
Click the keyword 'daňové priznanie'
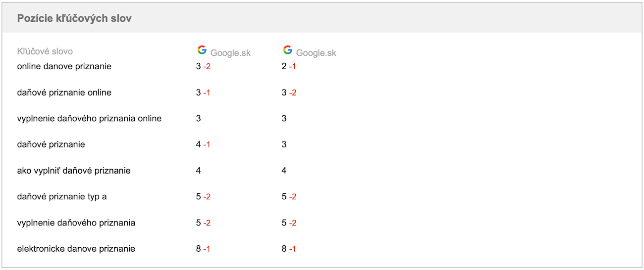click(x=51, y=144)
